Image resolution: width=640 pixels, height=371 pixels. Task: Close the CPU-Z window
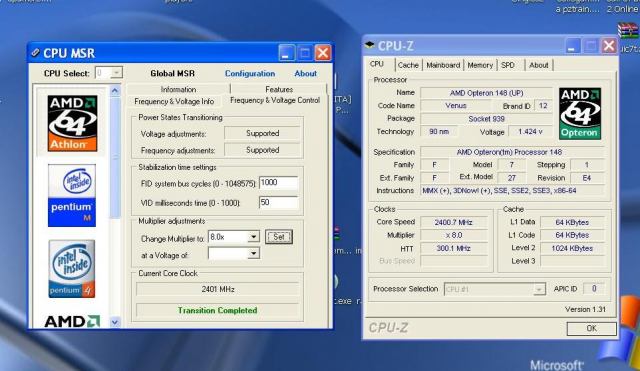click(609, 46)
